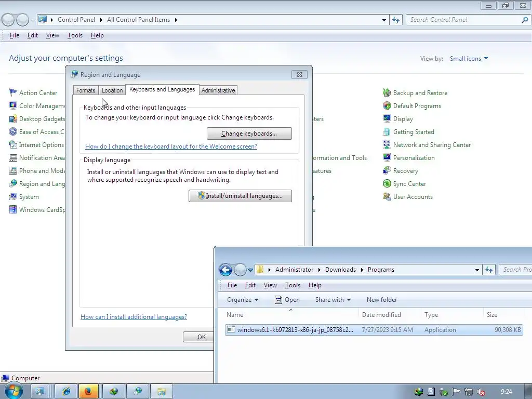This screenshot has width=532, height=399.
Task: Click Change keyboards button
Action: click(249, 134)
